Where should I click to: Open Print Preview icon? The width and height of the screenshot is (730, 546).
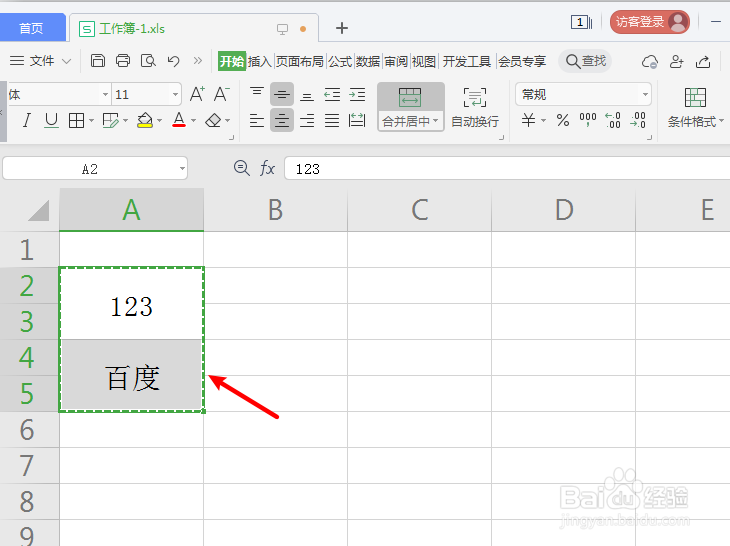(x=148, y=61)
